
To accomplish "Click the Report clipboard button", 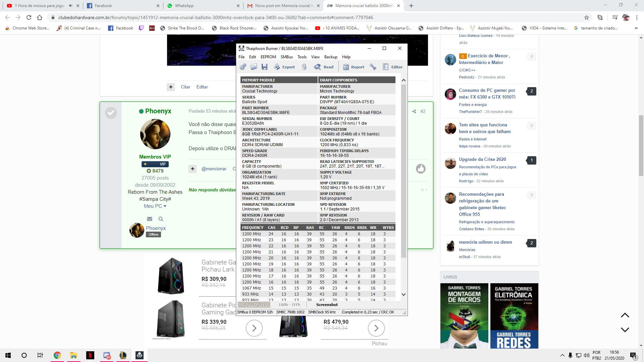I will tap(354, 67).
